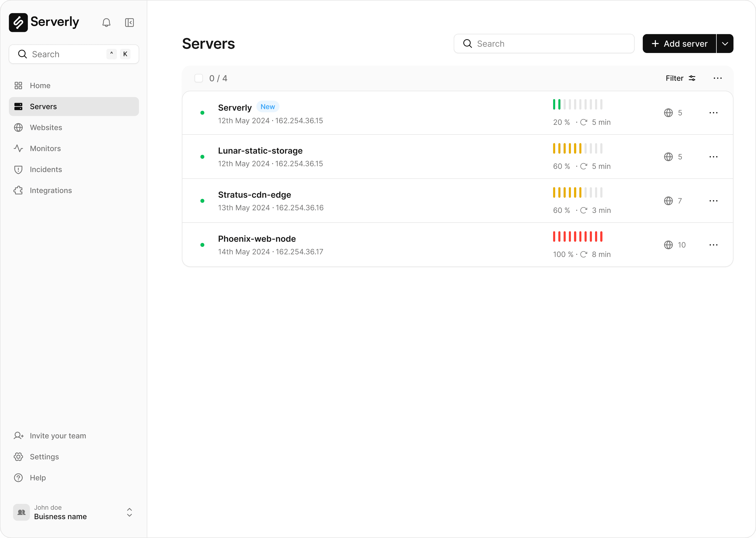This screenshot has height=538, width=756.
Task: Open more options for Serverly server row
Action: pos(713,113)
